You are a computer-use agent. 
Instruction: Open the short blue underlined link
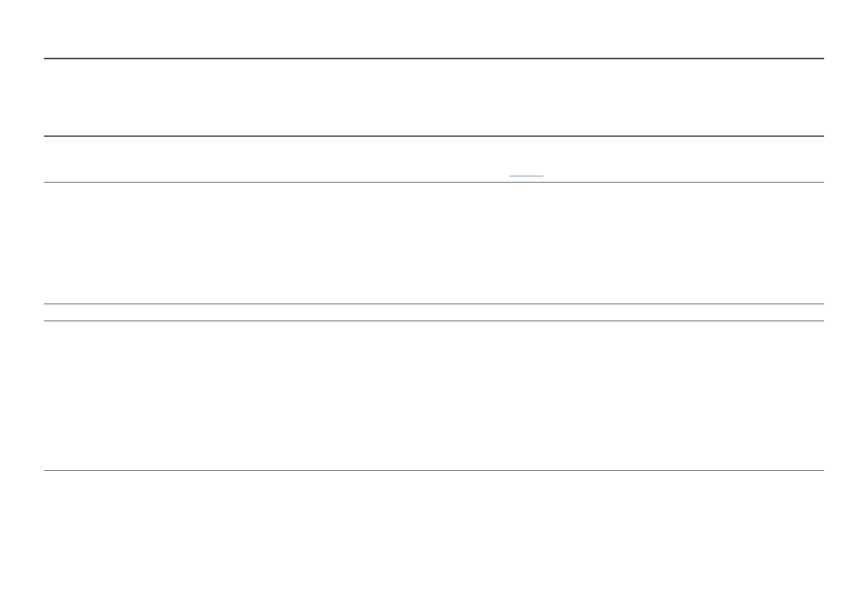pos(526,176)
